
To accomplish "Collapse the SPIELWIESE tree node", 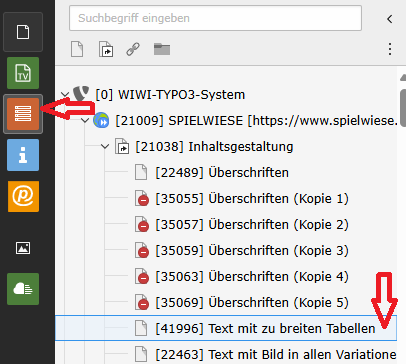I will (x=85, y=120).
